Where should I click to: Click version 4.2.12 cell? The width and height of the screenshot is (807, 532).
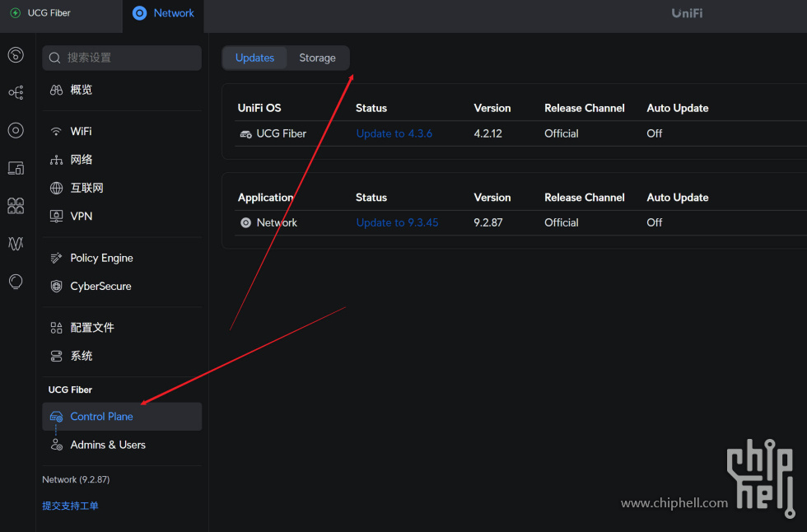click(487, 133)
